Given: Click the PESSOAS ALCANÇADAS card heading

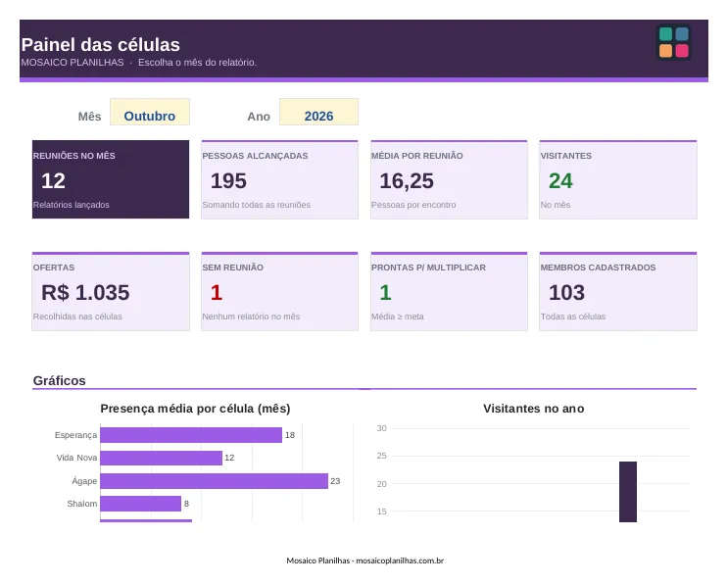Looking at the screenshot, I should tap(255, 156).
